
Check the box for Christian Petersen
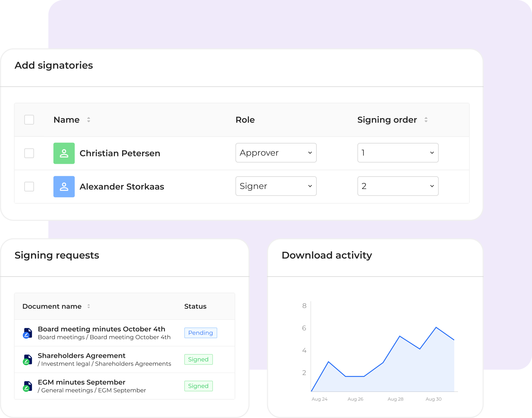click(29, 153)
